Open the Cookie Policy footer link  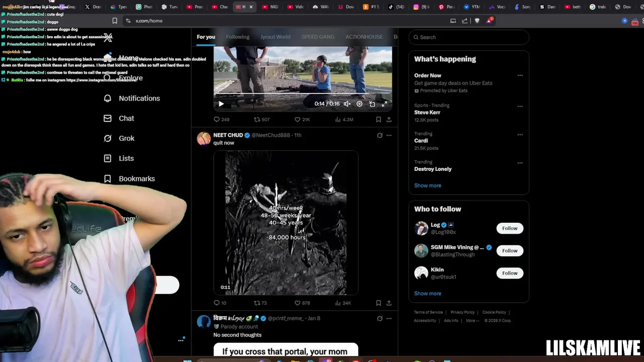(x=494, y=312)
